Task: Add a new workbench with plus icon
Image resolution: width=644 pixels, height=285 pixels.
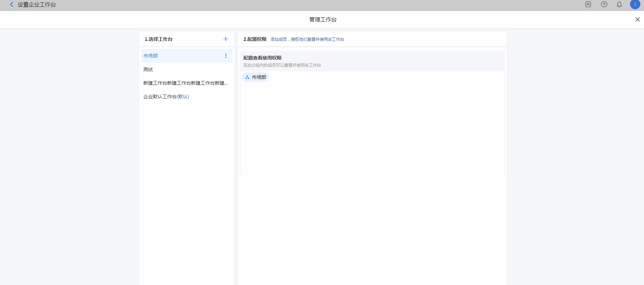Action: coord(225,39)
